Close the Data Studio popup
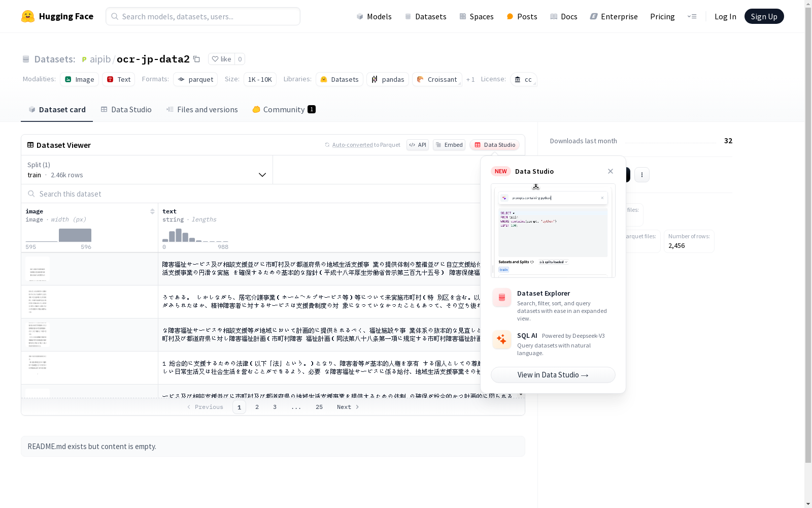Image resolution: width=812 pixels, height=508 pixels. [x=611, y=171]
